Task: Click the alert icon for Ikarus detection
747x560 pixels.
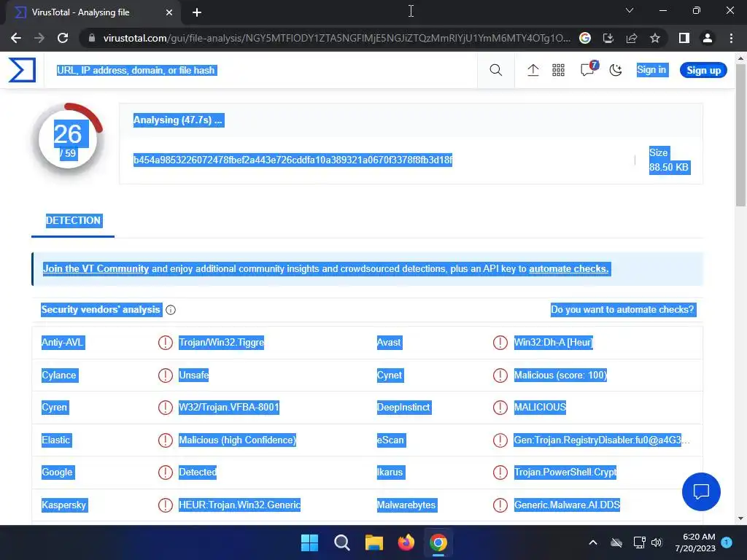Action: [500, 472]
